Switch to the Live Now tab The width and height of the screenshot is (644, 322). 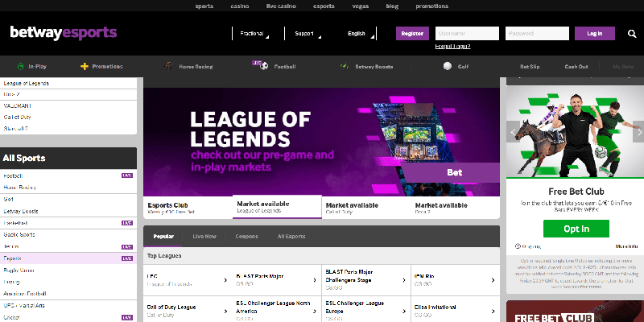point(204,237)
